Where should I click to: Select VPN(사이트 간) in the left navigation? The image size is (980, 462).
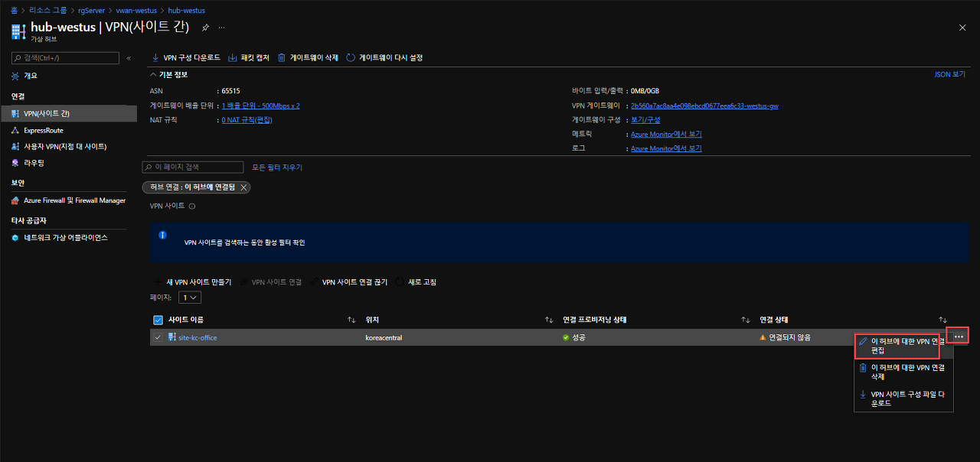(68, 113)
